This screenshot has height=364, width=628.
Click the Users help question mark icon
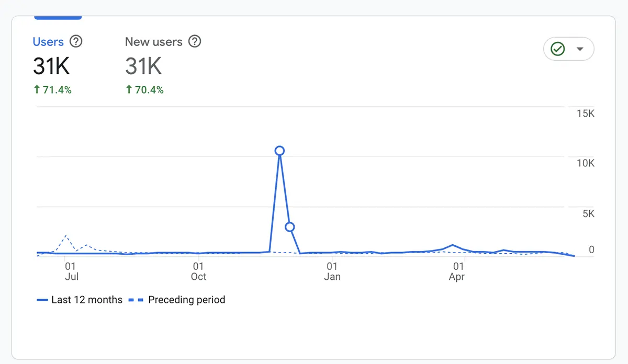tap(76, 41)
